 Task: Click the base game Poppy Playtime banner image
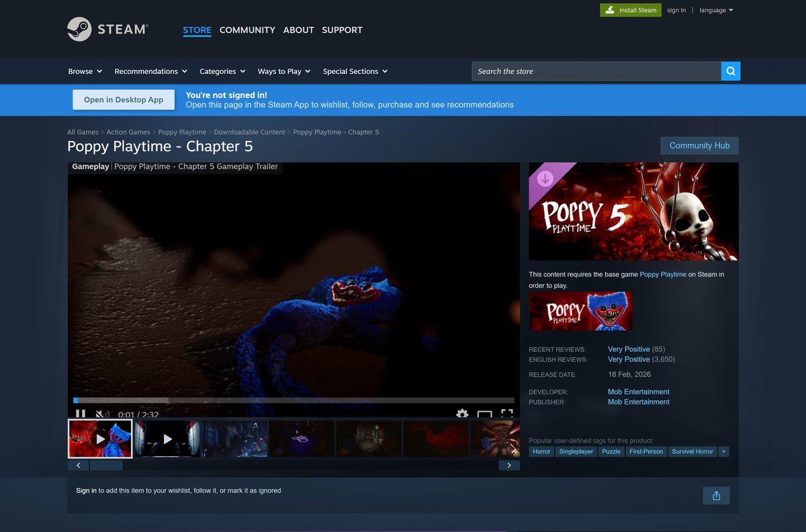pos(580,310)
